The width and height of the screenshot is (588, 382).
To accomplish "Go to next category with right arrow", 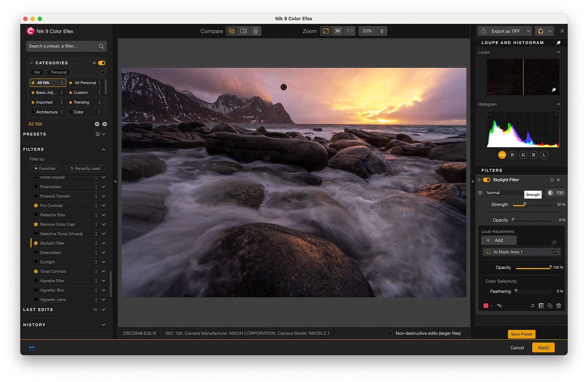I will pyautogui.click(x=105, y=124).
